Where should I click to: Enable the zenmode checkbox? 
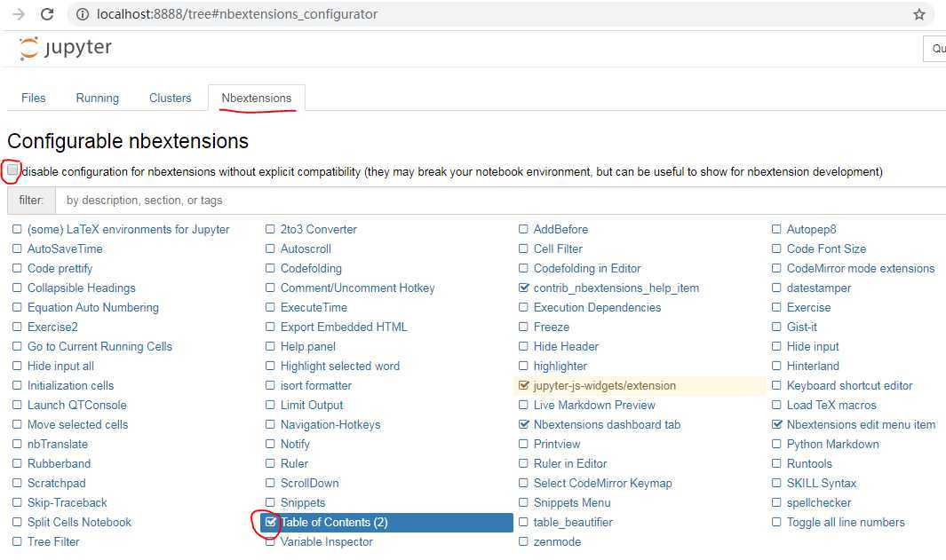pyautogui.click(x=524, y=541)
